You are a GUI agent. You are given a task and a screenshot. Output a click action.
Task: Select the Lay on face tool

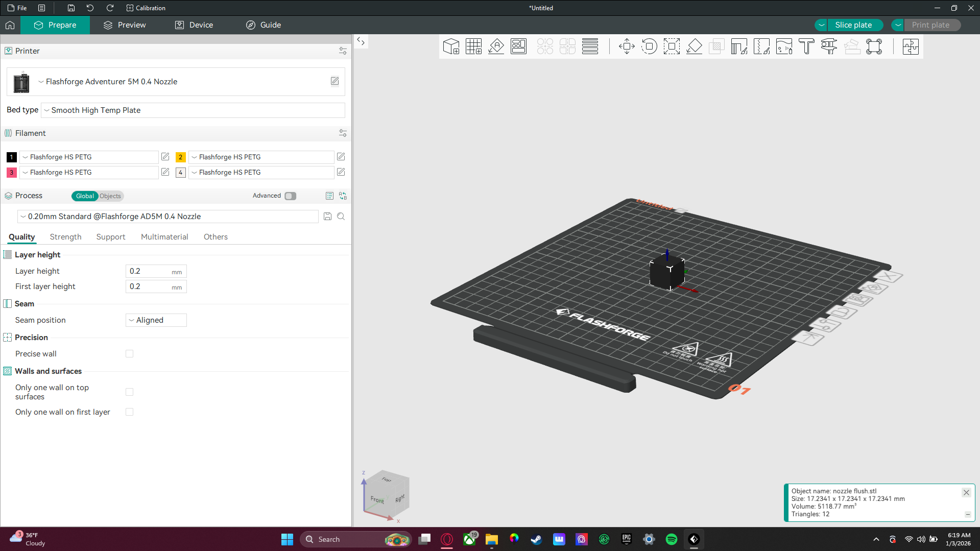point(694,46)
